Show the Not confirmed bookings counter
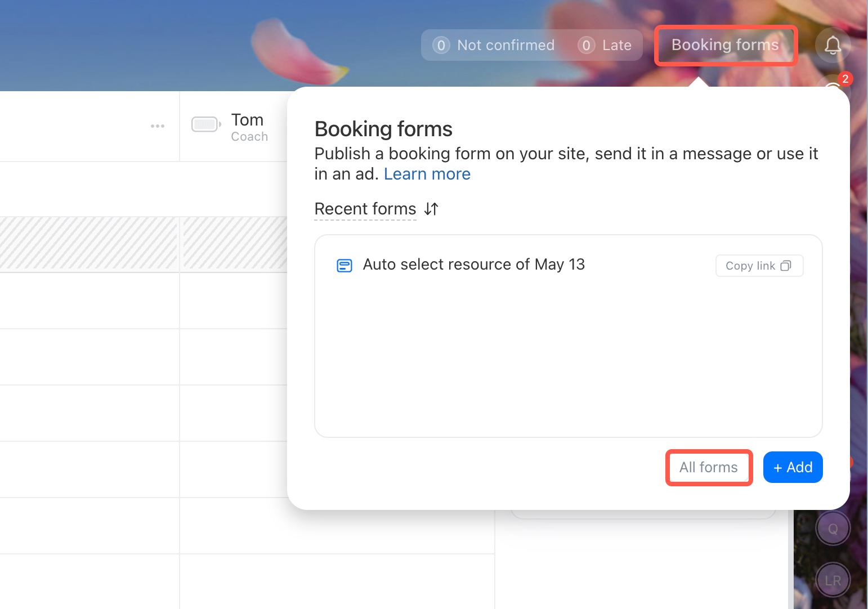 (494, 45)
